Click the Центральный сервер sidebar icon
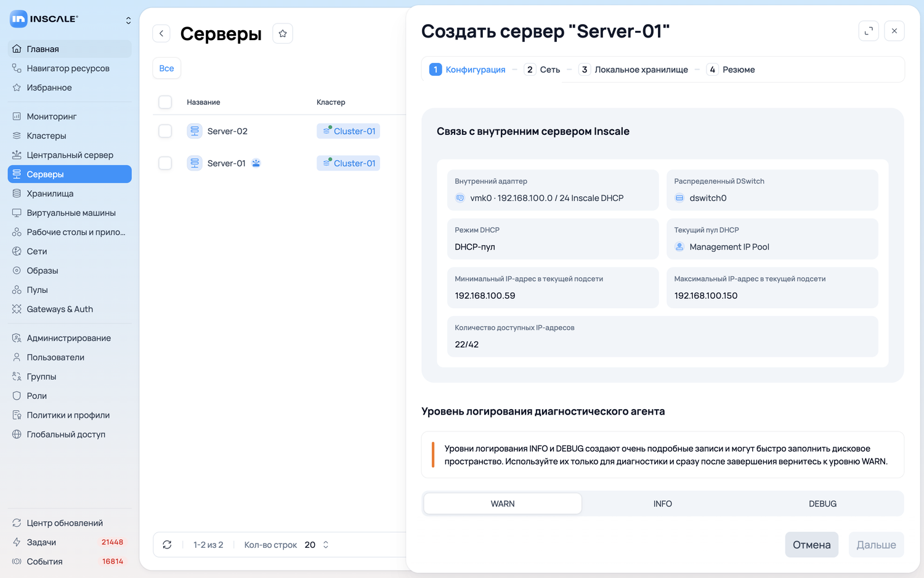Image resolution: width=924 pixels, height=578 pixels. 17,155
